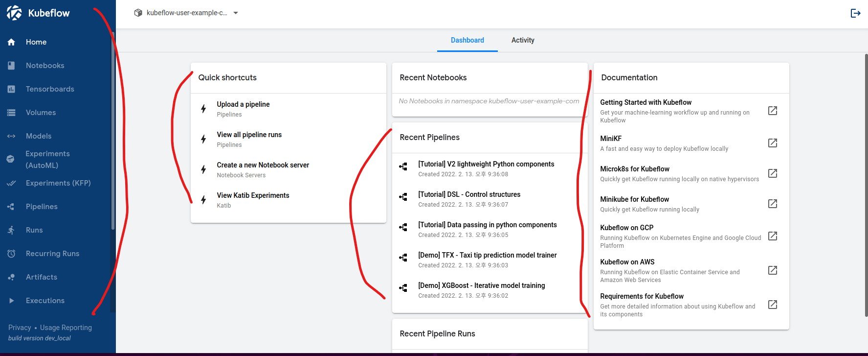Image resolution: width=868 pixels, height=356 pixels.
Task: Open the kubeflow-user-example namespace dropdown
Action: pos(186,13)
